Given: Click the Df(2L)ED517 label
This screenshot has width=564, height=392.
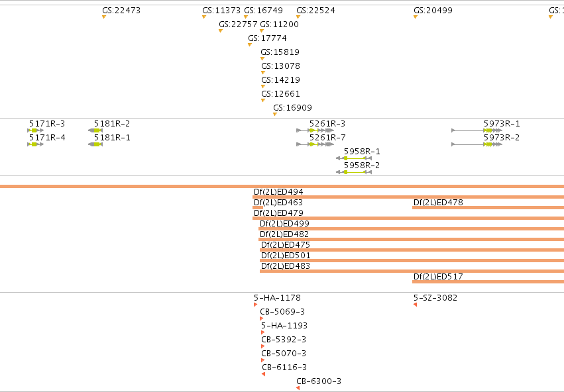Looking at the screenshot, I should click(x=438, y=277).
